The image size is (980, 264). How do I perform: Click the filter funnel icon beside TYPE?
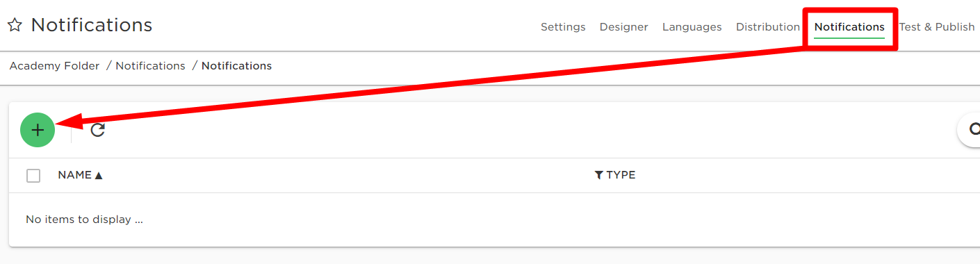[599, 175]
